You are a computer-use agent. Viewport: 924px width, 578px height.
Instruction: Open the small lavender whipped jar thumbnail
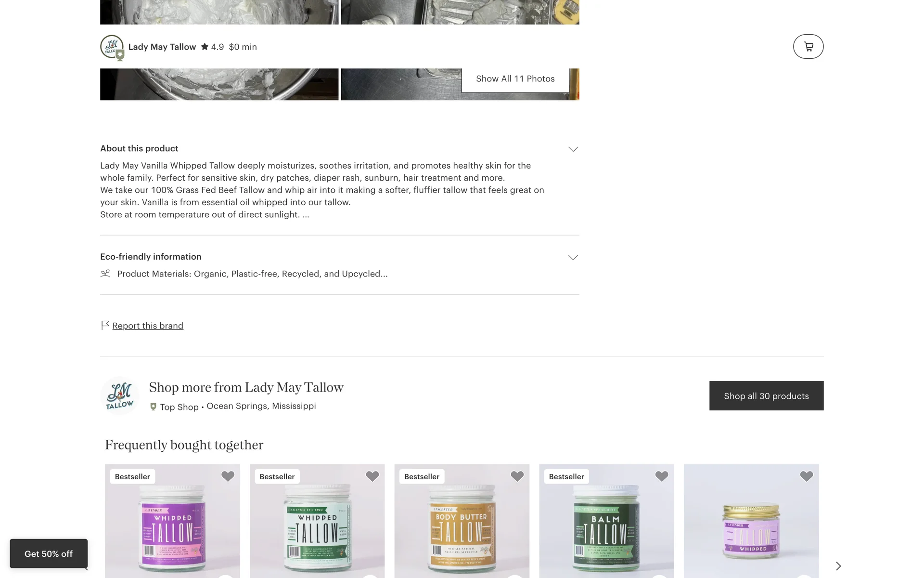tap(751, 521)
